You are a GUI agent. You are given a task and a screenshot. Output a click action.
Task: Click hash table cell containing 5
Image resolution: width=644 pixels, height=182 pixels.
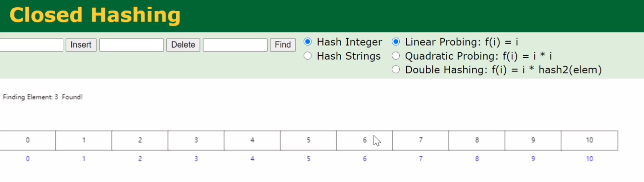[308, 140]
